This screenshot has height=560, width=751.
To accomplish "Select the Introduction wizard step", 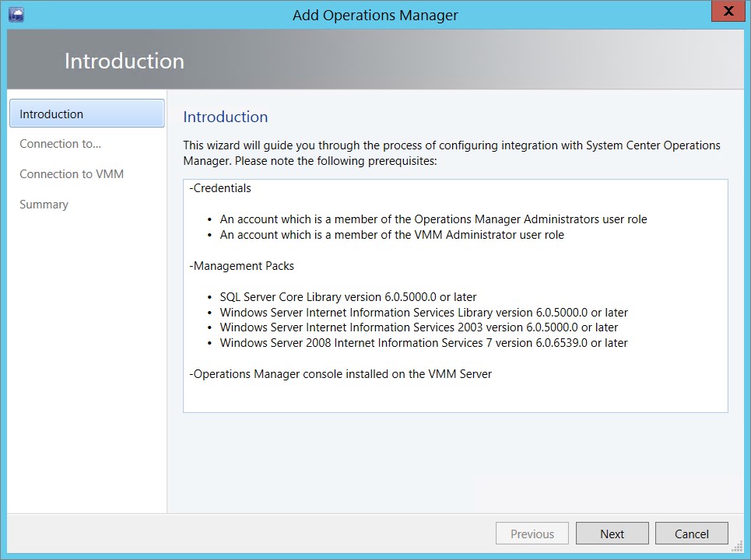I will coord(86,114).
